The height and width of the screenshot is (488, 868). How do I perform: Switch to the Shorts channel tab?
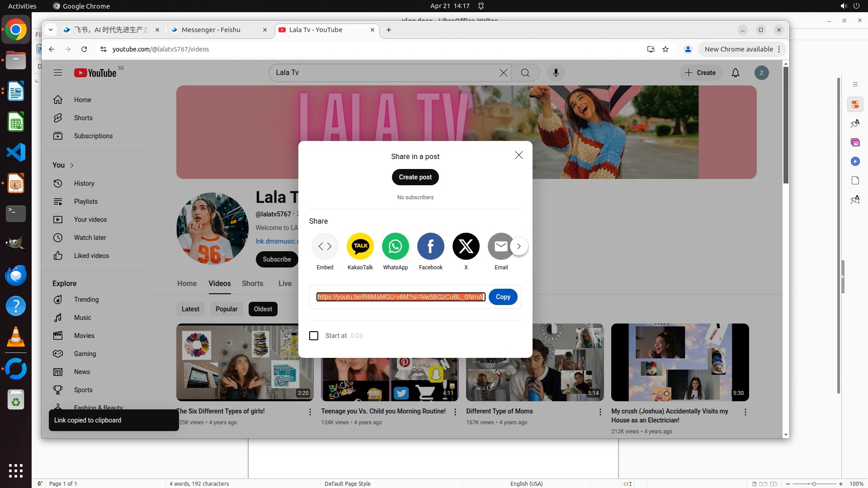click(252, 283)
